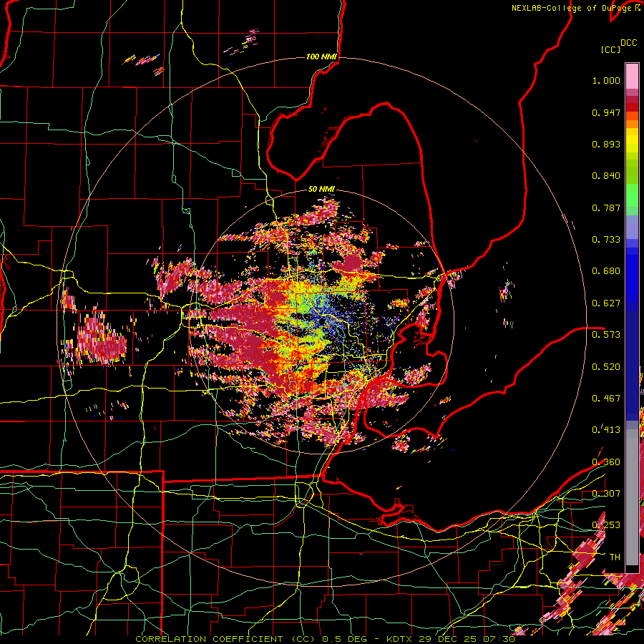Click the 0.787 scale value
644x644 pixels.
click(x=606, y=208)
